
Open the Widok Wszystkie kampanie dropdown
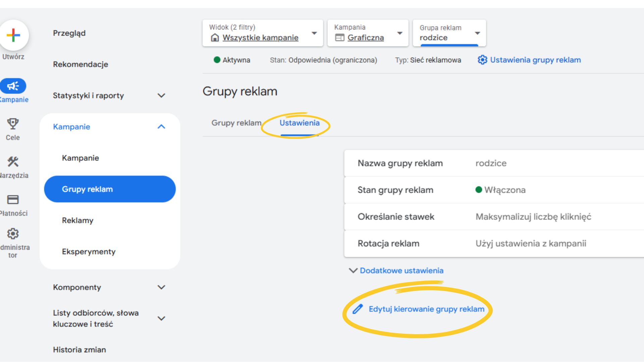pos(314,33)
